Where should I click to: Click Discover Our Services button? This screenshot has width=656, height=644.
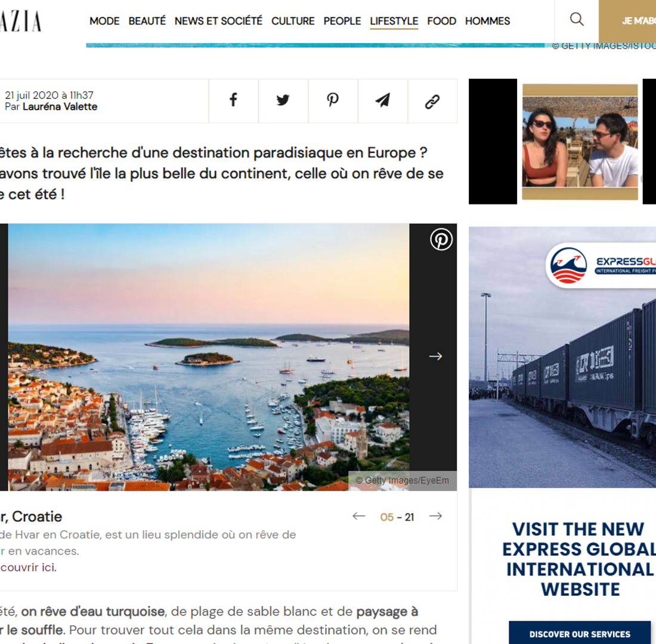pos(580,633)
